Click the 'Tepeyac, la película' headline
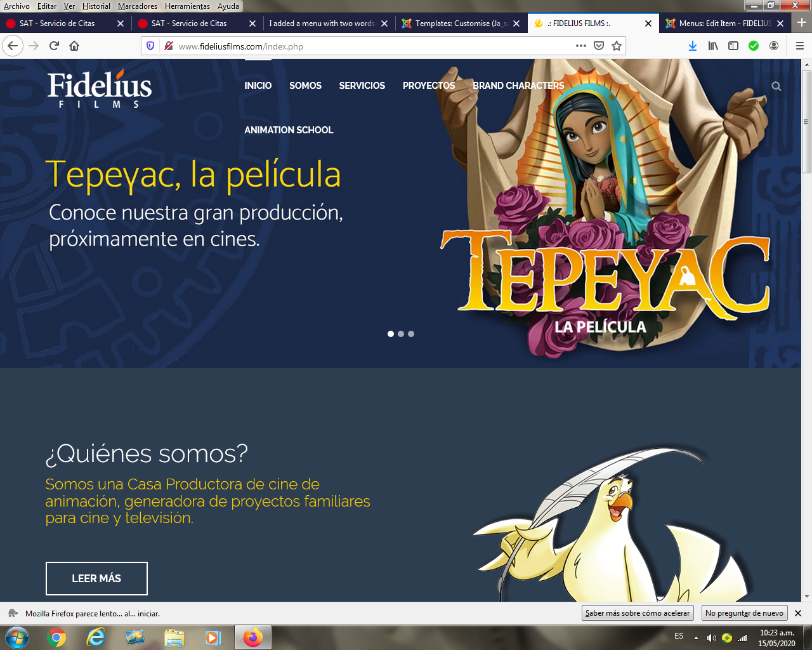Screen dimensions: 812x650 tap(193, 174)
